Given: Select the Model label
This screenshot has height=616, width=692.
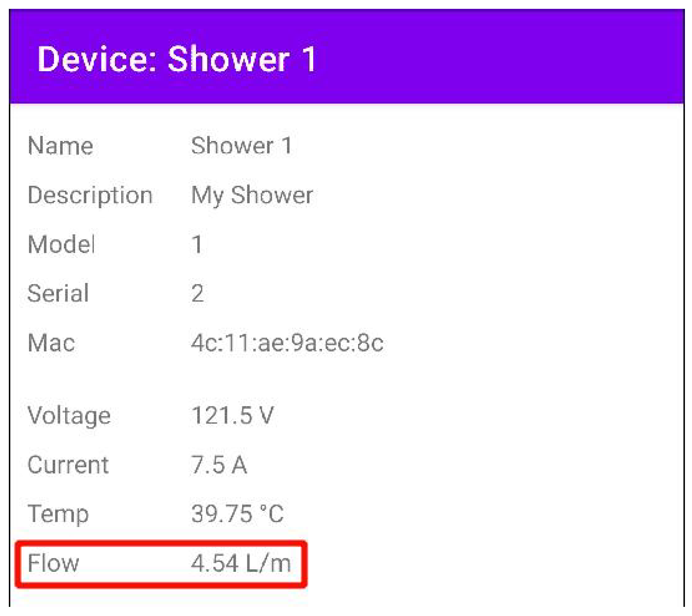Looking at the screenshot, I should (61, 244).
